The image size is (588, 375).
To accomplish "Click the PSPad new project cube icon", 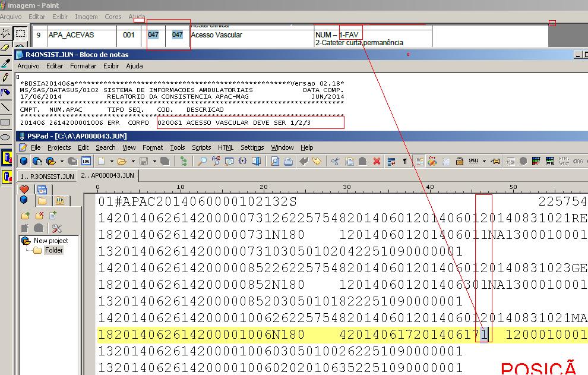I will tap(24, 161).
